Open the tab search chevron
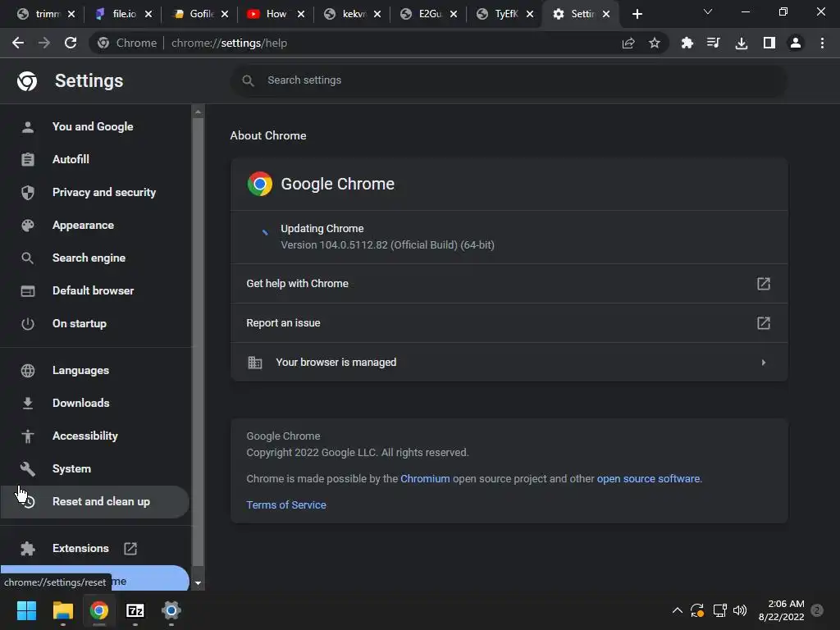Viewport: 840px width, 630px height. pyautogui.click(x=708, y=11)
